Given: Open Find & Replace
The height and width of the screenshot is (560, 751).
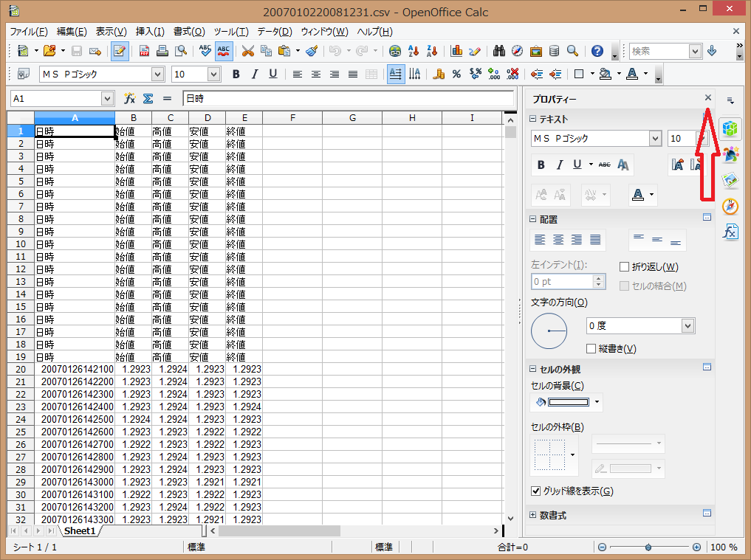Looking at the screenshot, I should click(499, 52).
